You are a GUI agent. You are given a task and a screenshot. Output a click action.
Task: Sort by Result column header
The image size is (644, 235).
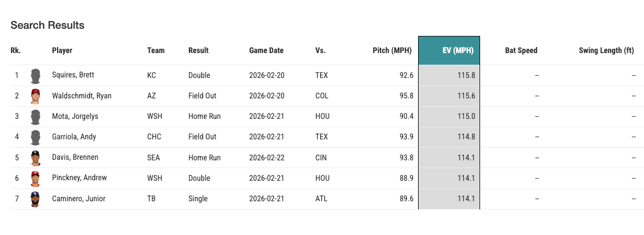pos(198,50)
